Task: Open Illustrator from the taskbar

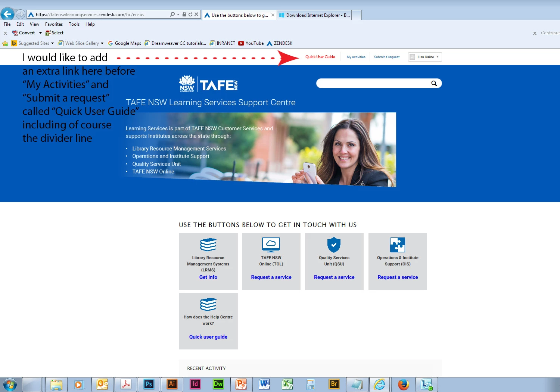Action: (x=172, y=385)
